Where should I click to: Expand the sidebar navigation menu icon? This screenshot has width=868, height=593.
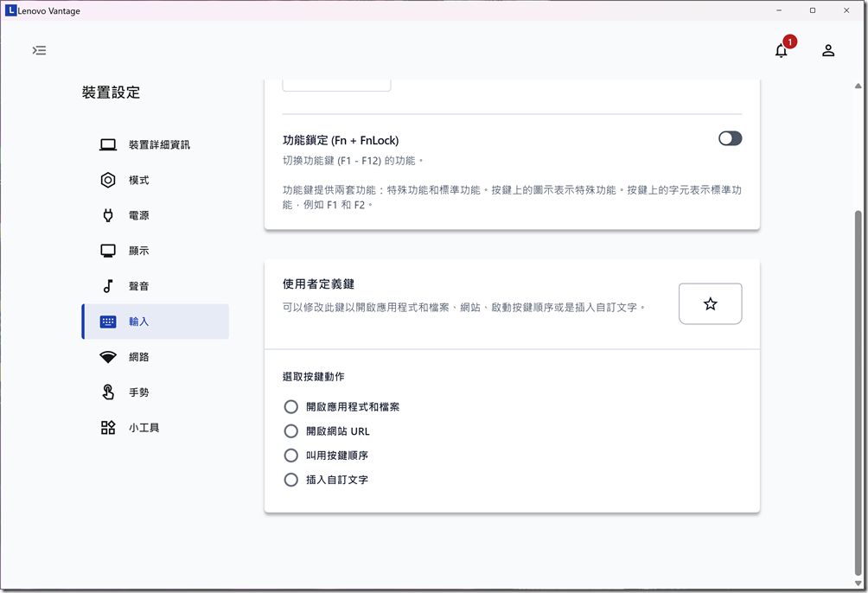(x=39, y=50)
